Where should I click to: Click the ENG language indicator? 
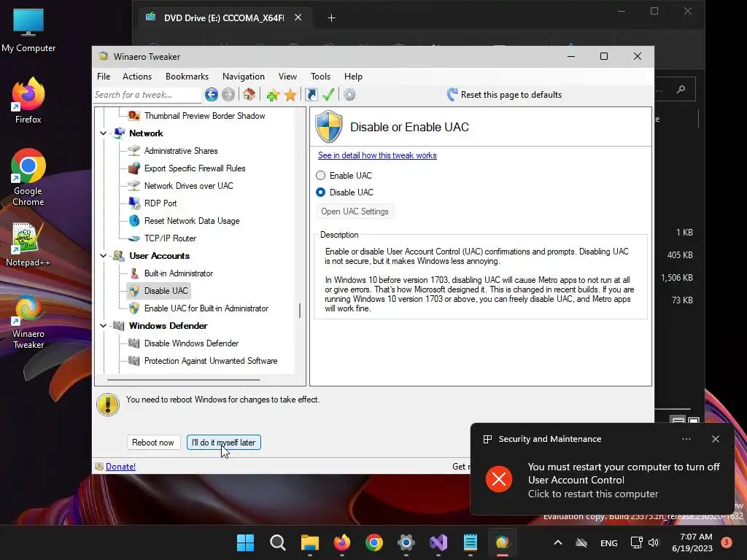(x=609, y=542)
